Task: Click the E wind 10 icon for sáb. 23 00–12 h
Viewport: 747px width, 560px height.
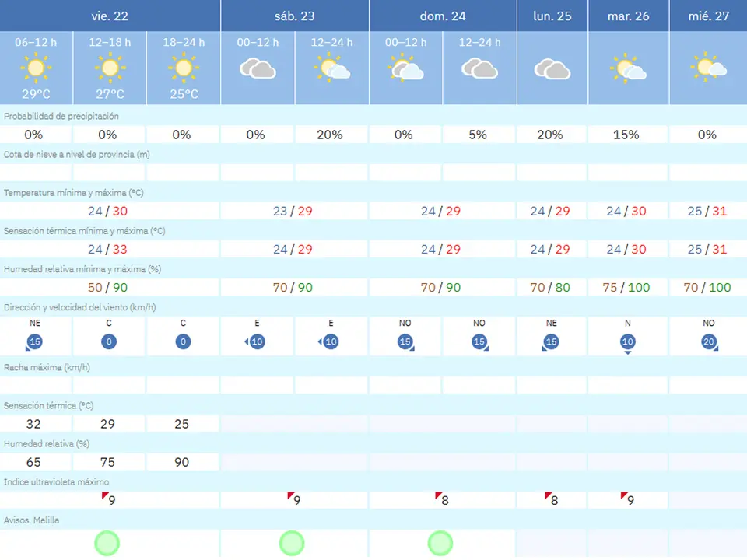Action: coord(255,341)
